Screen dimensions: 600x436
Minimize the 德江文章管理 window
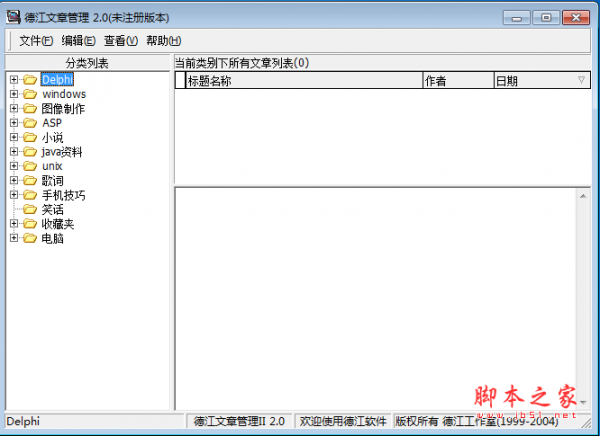(517, 18)
